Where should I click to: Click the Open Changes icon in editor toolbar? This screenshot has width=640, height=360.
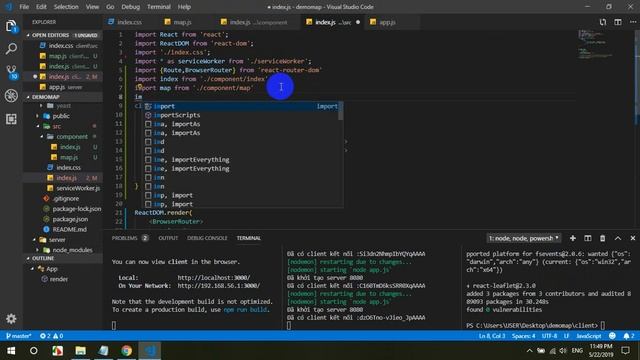click(x=603, y=22)
